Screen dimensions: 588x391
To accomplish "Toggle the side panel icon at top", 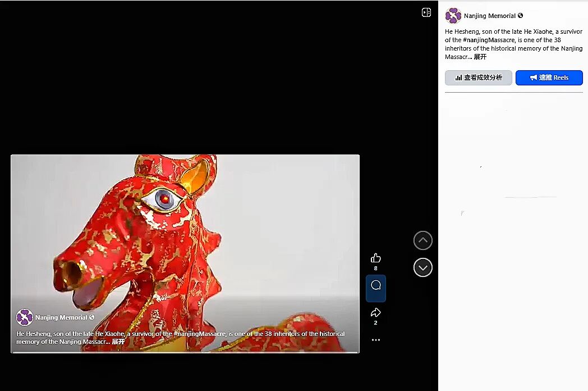I will click(426, 12).
